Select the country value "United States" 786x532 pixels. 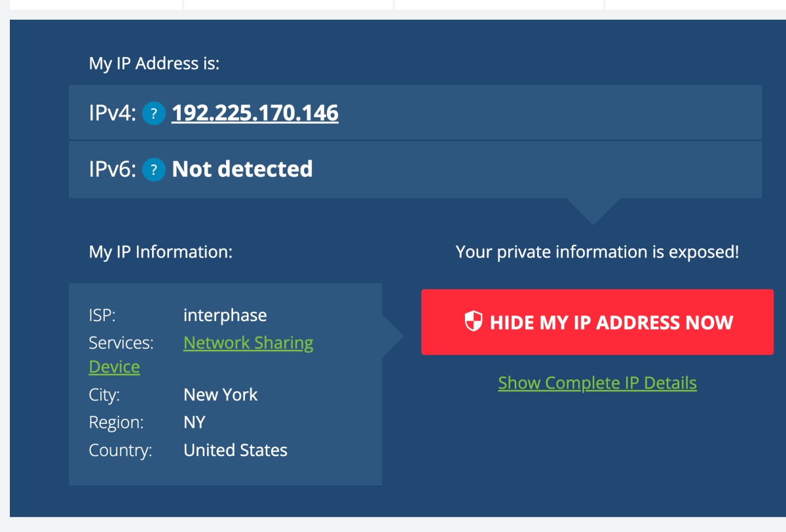click(x=235, y=450)
